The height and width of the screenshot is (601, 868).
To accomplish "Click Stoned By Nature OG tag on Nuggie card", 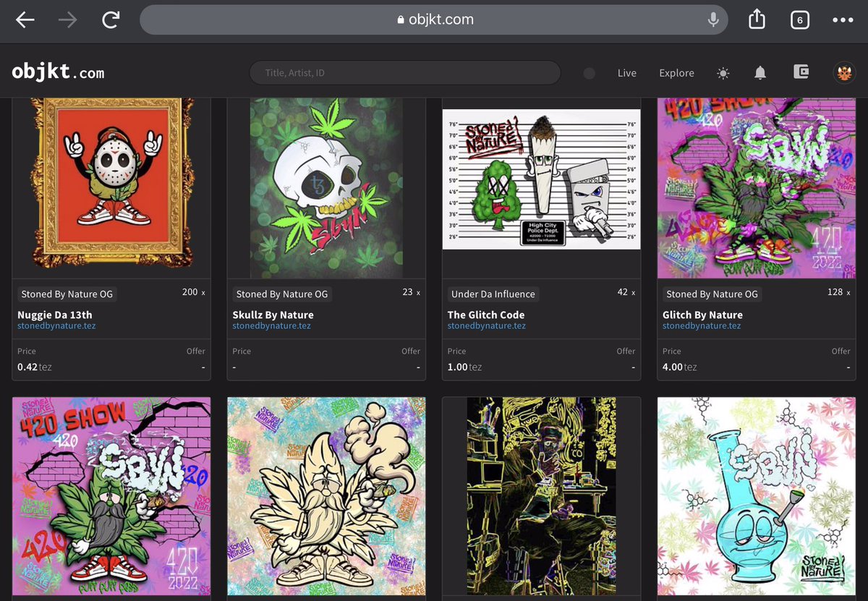I will [67, 294].
